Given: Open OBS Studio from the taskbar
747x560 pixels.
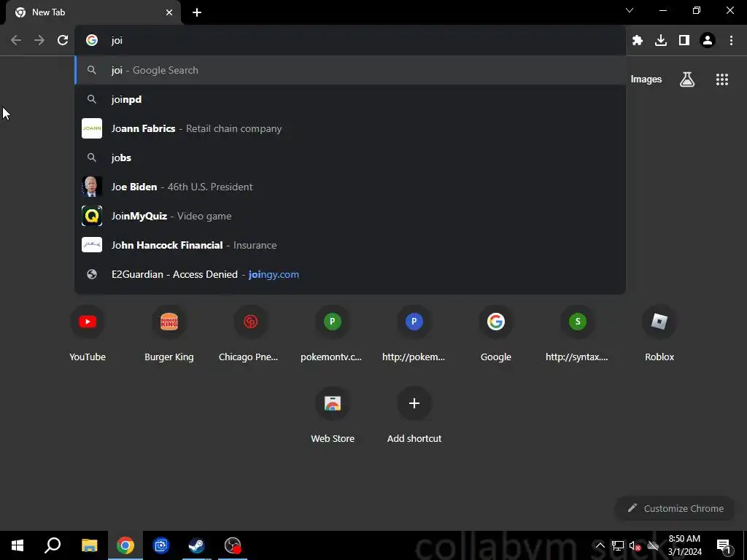Looking at the screenshot, I should [x=233, y=545].
